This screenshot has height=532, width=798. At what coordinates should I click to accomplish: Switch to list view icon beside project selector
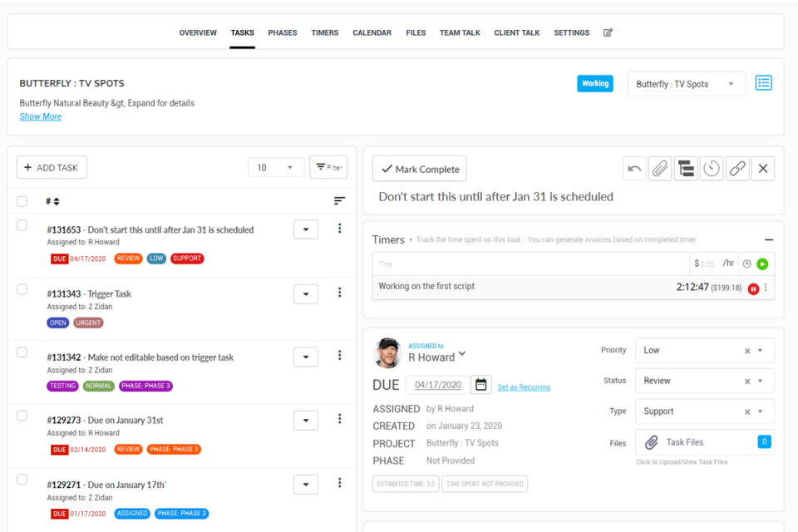pos(763,83)
